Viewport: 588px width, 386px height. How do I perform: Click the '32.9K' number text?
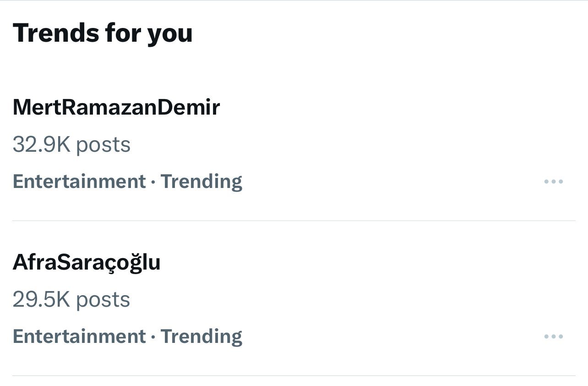tap(41, 144)
